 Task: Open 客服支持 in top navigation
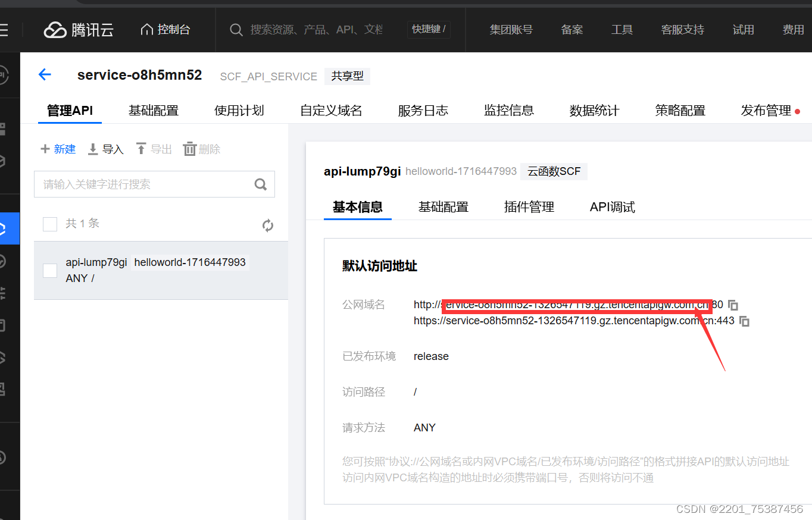pyautogui.click(x=683, y=30)
